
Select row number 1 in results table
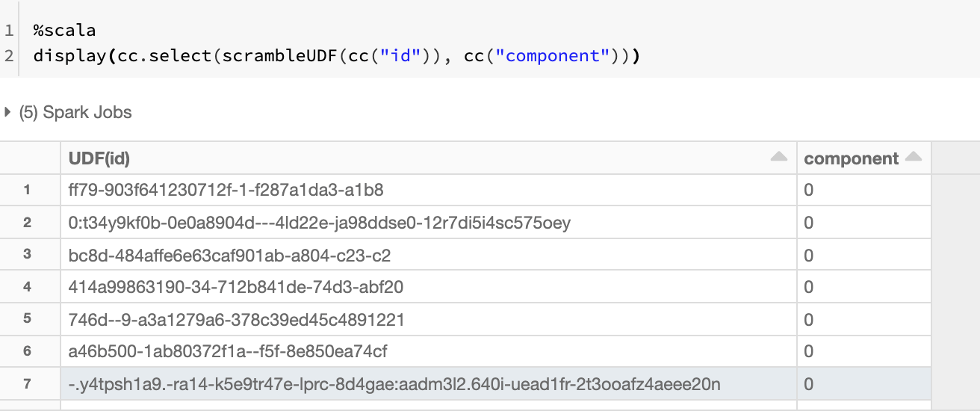coord(28,190)
